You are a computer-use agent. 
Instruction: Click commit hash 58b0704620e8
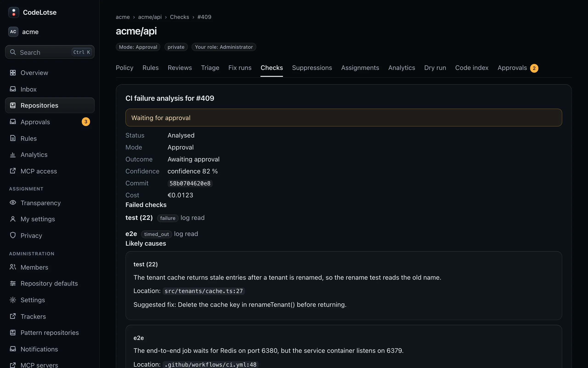tap(190, 183)
